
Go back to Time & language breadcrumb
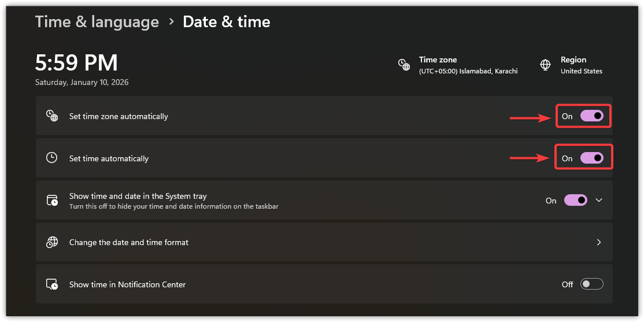click(x=97, y=22)
